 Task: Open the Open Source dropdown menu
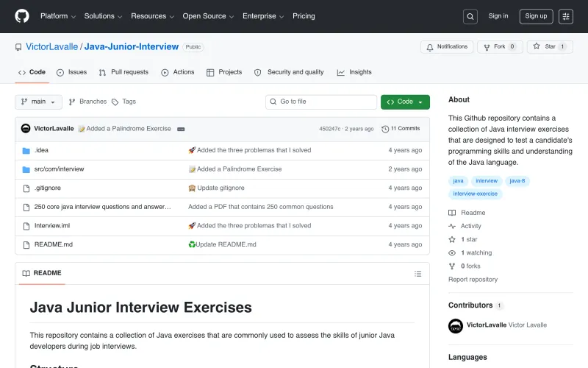coord(208,16)
